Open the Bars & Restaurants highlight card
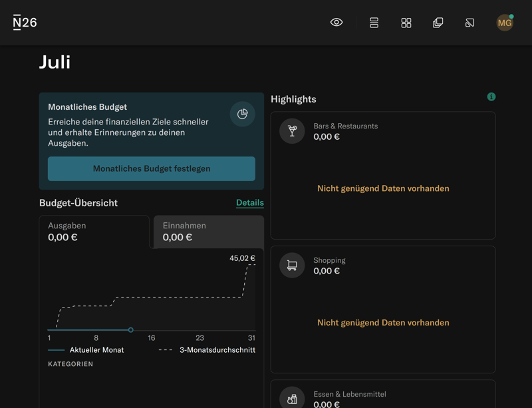 (383, 176)
